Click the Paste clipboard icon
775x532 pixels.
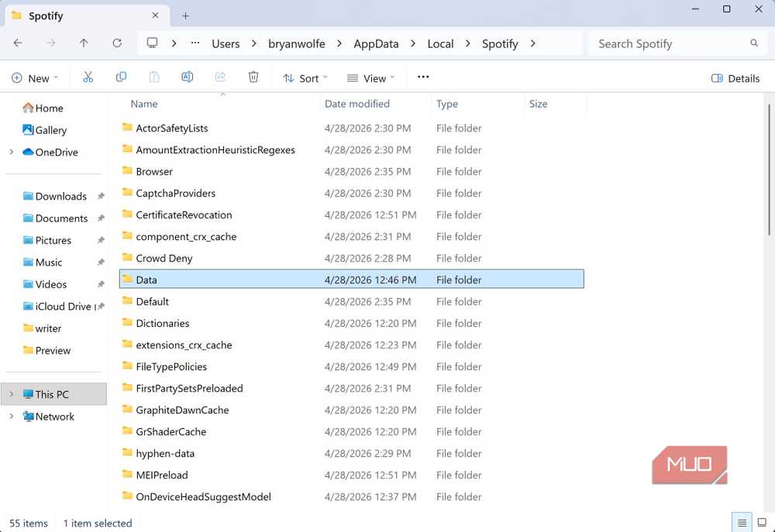(154, 77)
